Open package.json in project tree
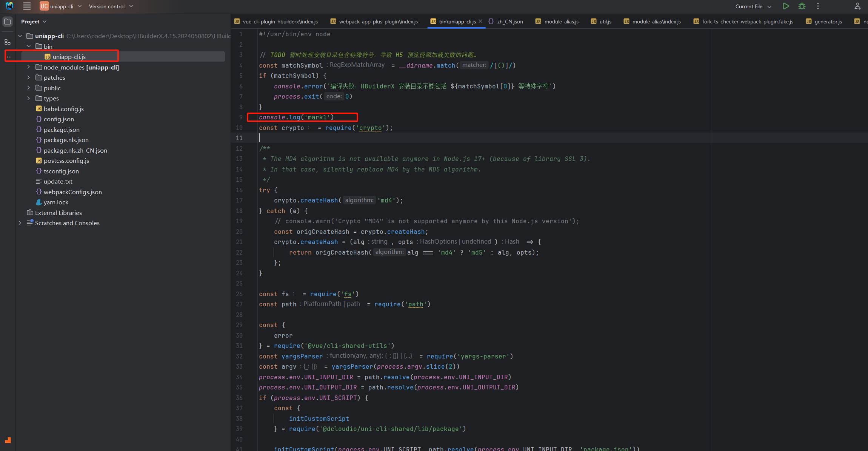The image size is (868, 451). click(61, 130)
